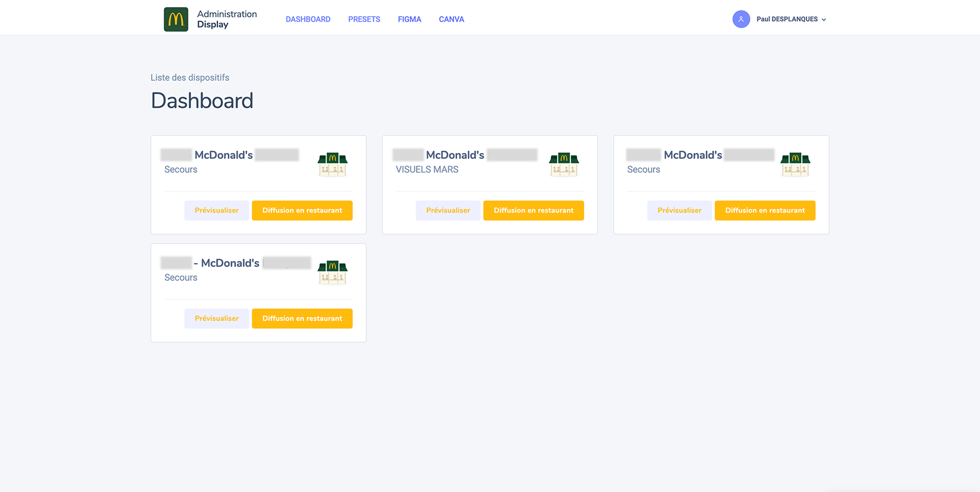Click restaurant icon on top-right Secours card

pyautogui.click(x=795, y=164)
